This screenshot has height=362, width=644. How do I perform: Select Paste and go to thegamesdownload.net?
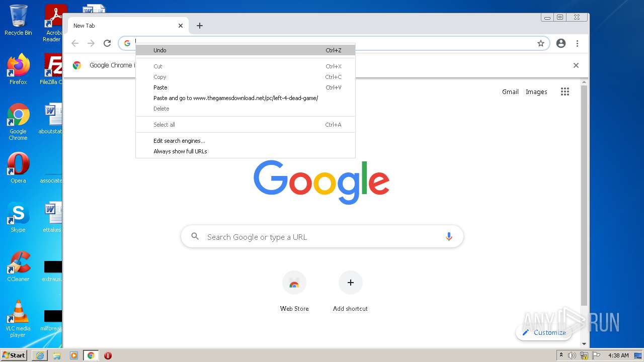[x=246, y=98]
